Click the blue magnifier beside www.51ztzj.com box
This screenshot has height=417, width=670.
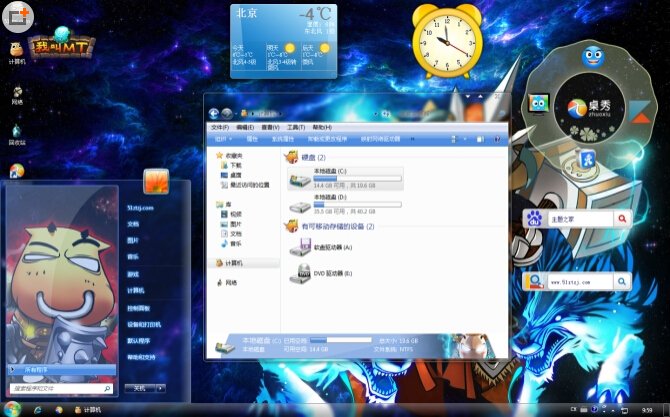point(622,282)
